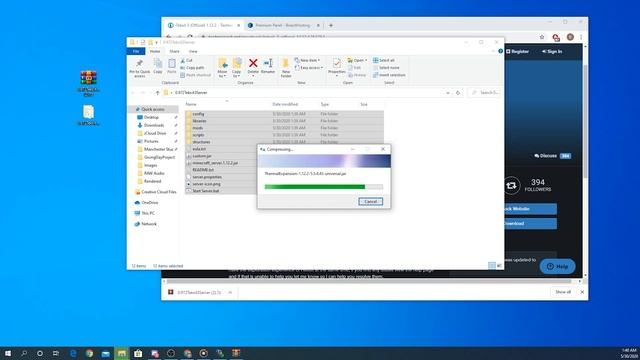Select the structures folder row
The image size is (640, 360).
284,142
